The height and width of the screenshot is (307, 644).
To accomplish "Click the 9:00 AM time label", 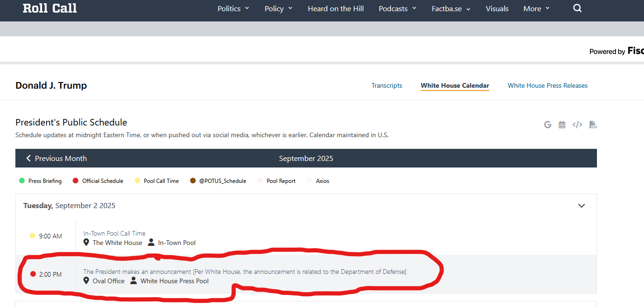I will click(50, 236).
